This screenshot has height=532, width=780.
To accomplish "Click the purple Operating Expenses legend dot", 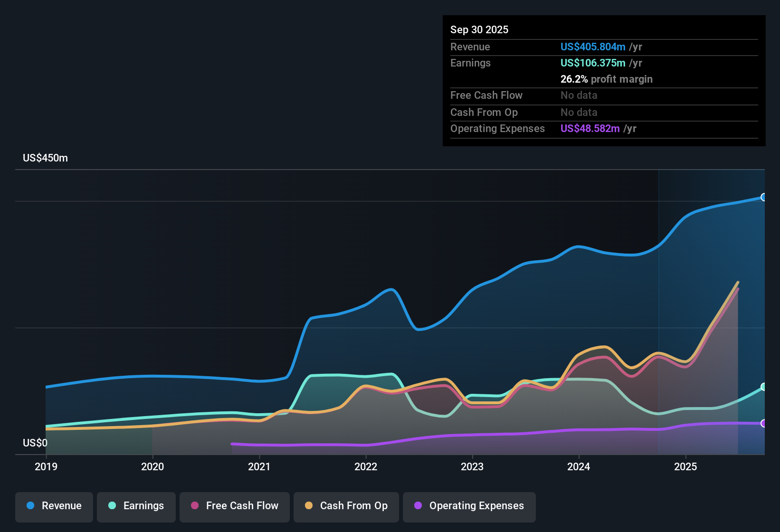I will [418, 506].
